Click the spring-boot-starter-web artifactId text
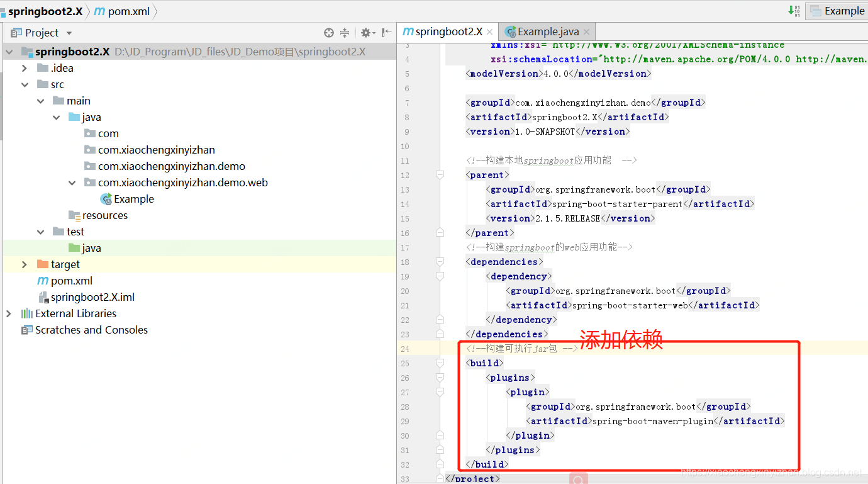The height and width of the screenshot is (484, 868). pyautogui.click(x=630, y=305)
